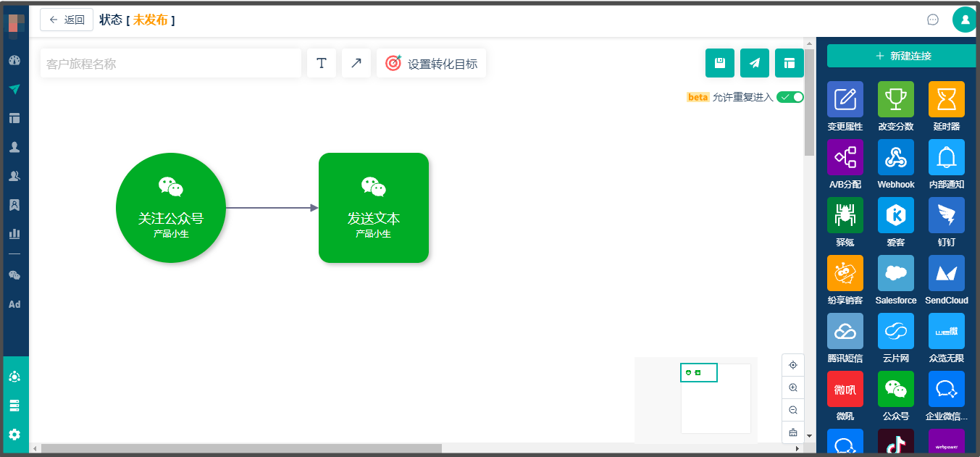Open the user avatar menu
The width and height of the screenshot is (980, 457).
click(x=965, y=20)
